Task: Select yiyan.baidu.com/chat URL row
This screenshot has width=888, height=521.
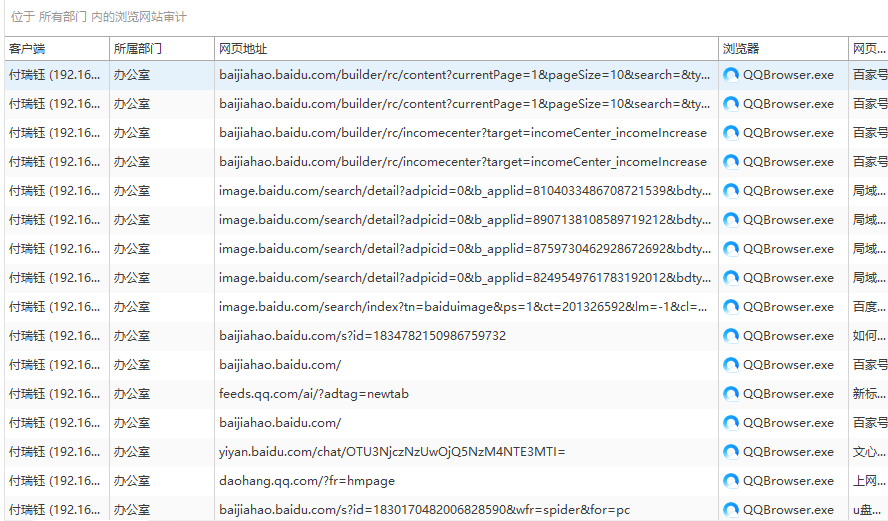Action: (392, 452)
